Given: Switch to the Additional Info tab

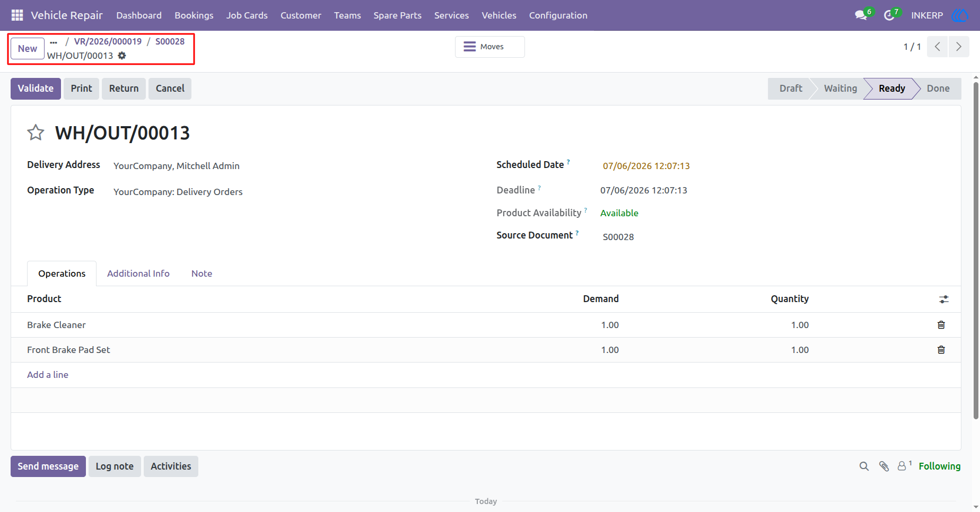Looking at the screenshot, I should pos(138,273).
